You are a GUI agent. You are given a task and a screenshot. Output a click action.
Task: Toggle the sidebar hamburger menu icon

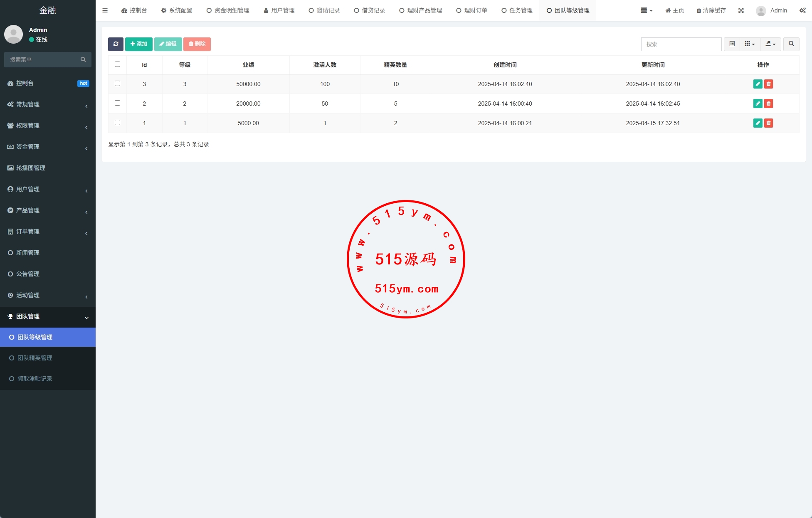point(105,10)
